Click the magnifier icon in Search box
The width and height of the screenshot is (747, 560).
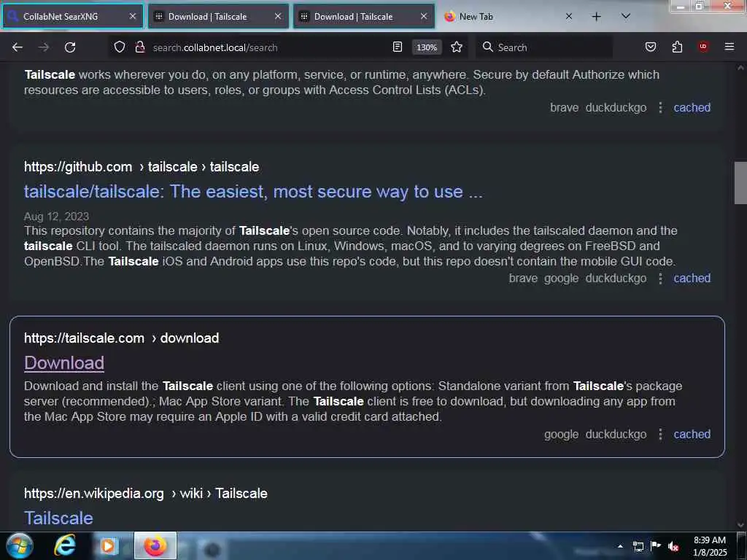[487, 47]
